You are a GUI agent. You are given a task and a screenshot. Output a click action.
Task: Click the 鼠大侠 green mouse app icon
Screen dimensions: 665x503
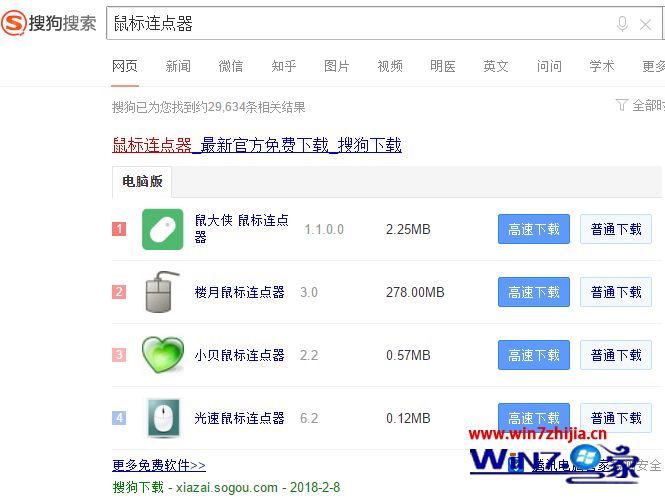162,229
